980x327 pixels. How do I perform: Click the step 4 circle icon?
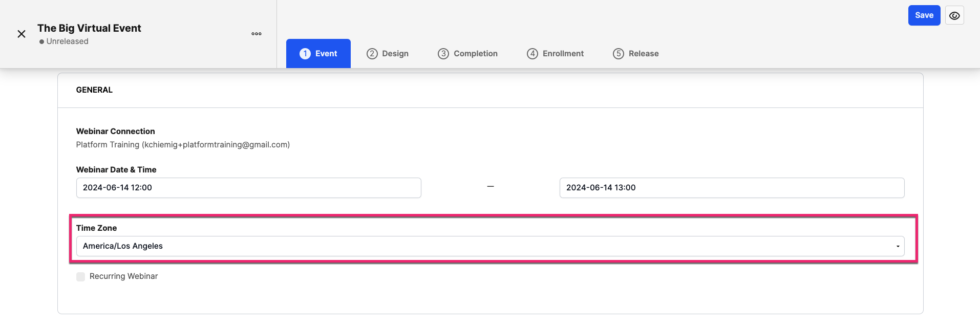532,54
